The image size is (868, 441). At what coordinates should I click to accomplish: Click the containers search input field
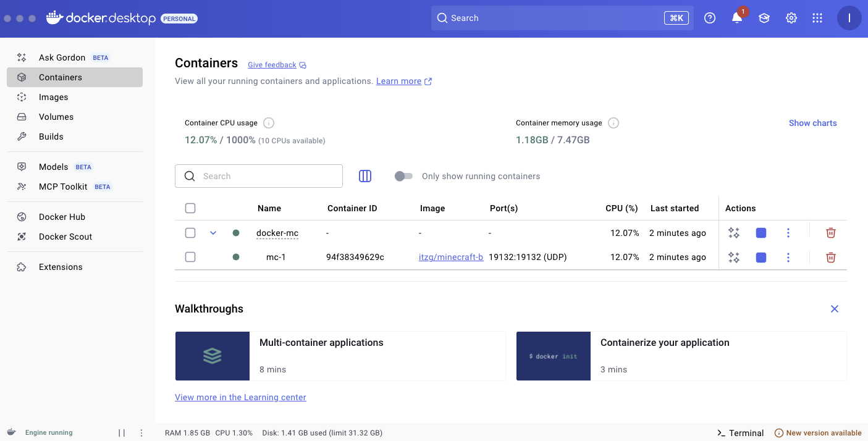pos(266,176)
